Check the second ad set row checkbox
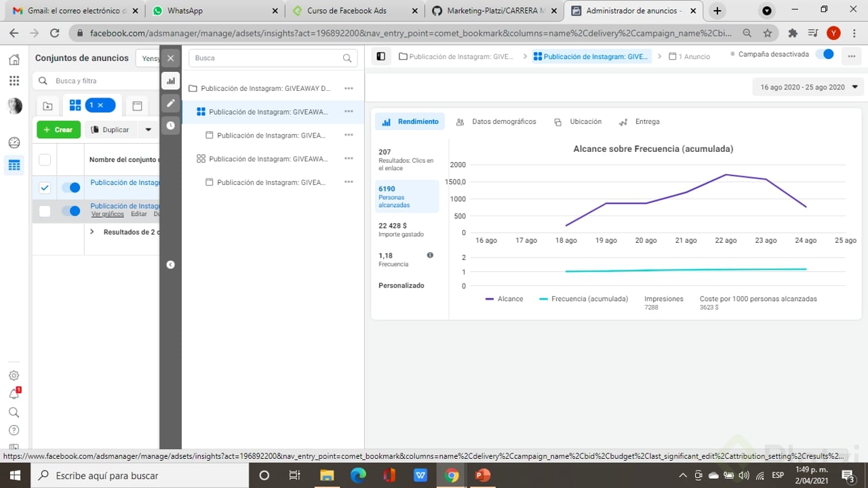868x488 pixels. tap(45, 211)
